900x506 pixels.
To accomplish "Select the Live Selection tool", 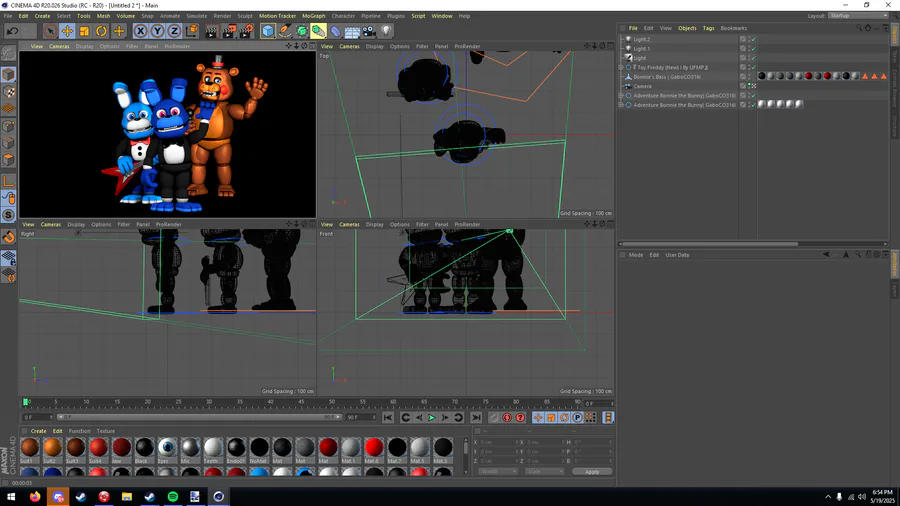I will click(x=50, y=31).
